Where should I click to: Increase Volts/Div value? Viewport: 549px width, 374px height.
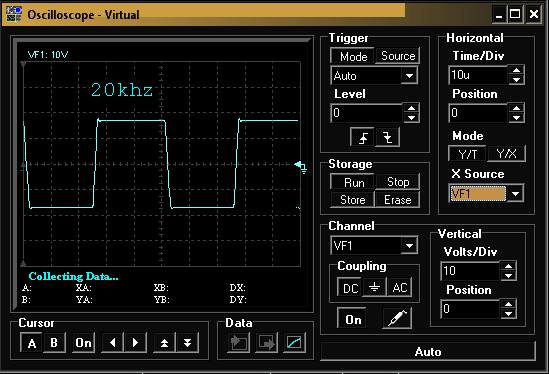(x=508, y=266)
